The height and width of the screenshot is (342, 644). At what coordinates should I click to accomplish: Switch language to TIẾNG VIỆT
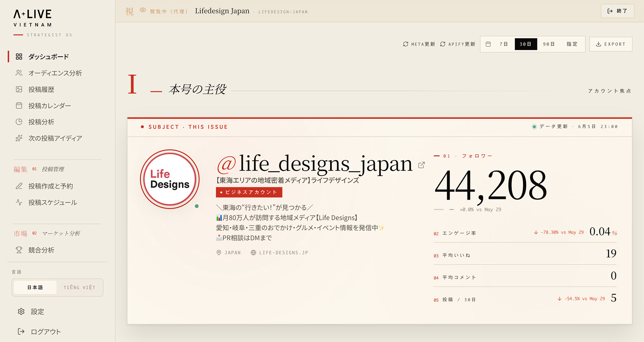[x=80, y=287]
